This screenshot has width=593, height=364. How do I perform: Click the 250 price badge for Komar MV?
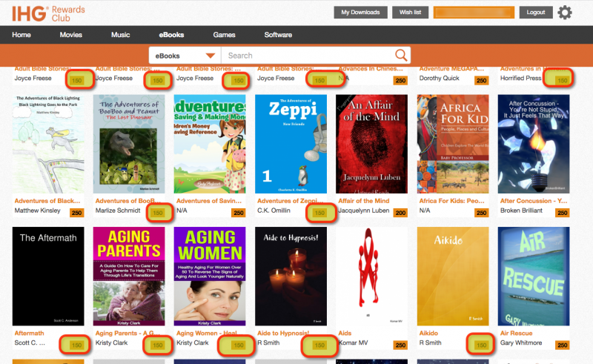[x=400, y=345]
